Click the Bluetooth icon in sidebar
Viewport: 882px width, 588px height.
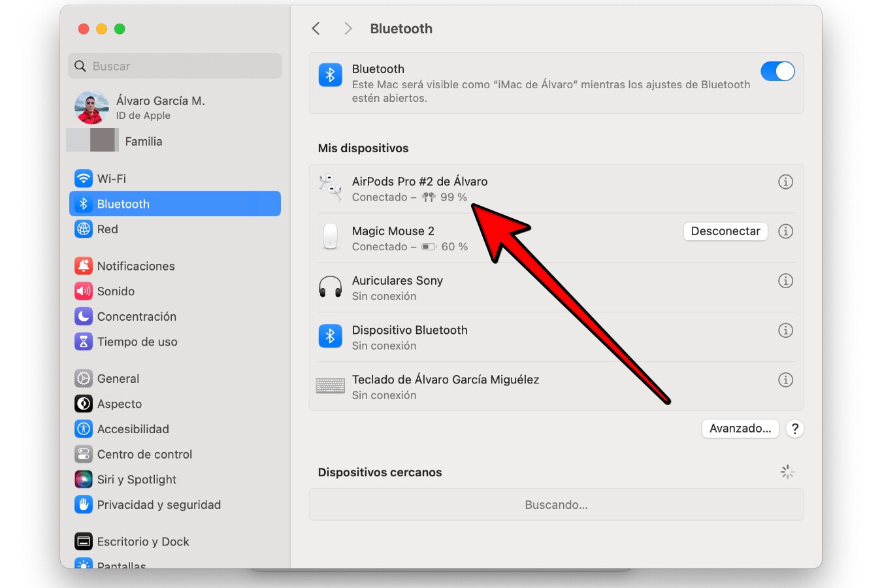pyautogui.click(x=84, y=204)
